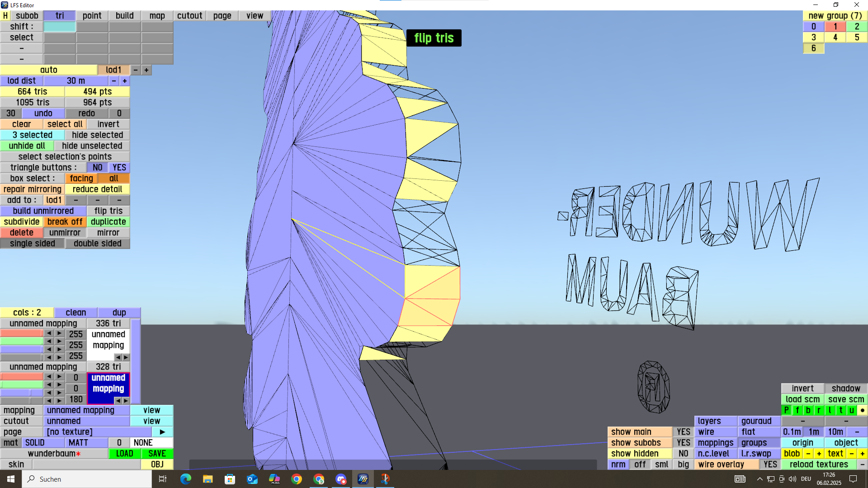Switch to the point tab
868x488 pixels.
coord(92,16)
